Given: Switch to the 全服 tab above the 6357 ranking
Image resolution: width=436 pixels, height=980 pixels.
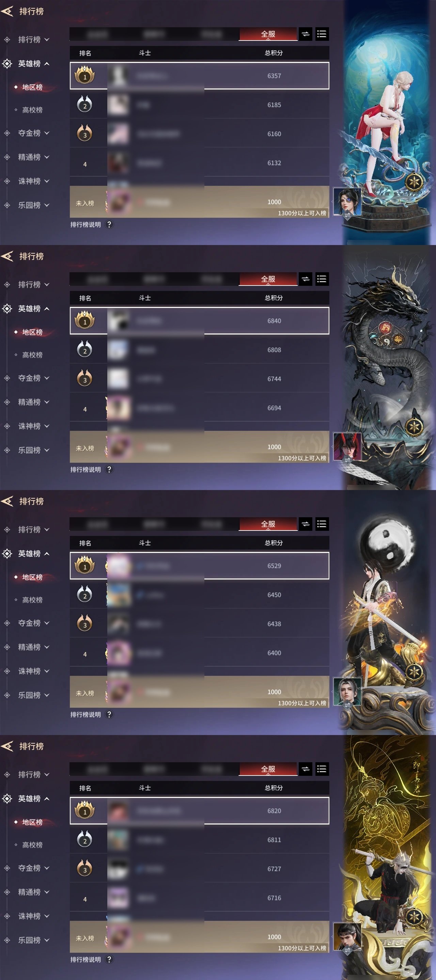Looking at the screenshot, I should tap(268, 34).
